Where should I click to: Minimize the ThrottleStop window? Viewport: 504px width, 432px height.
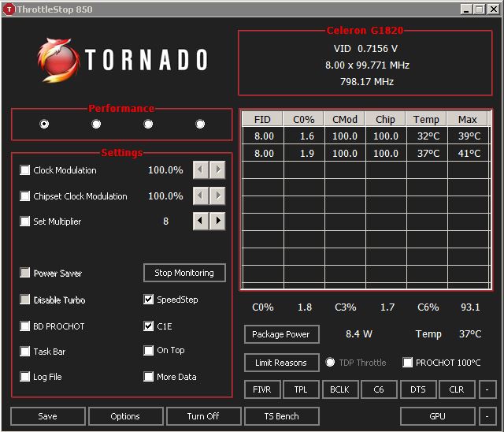click(x=466, y=9)
